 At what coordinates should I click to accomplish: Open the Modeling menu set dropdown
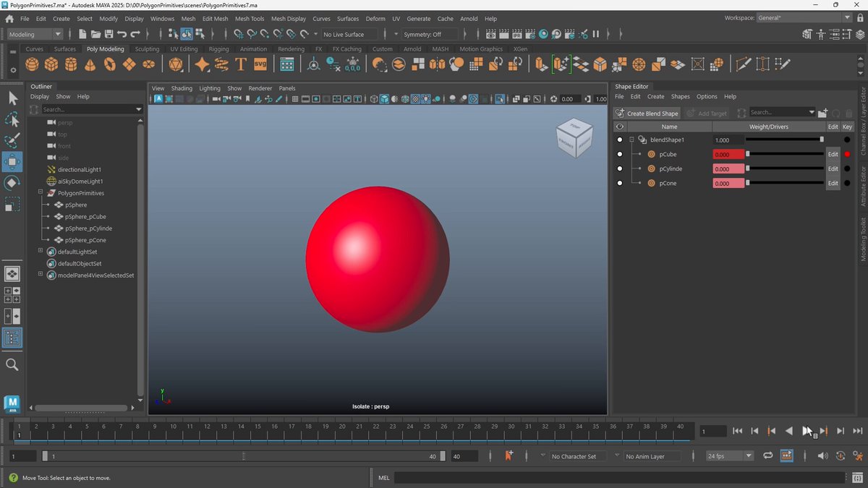[35, 34]
